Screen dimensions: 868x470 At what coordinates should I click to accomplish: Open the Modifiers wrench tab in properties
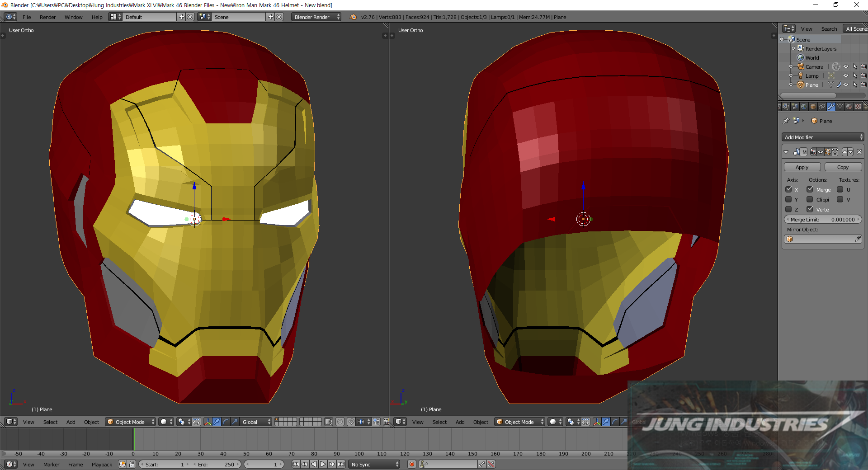click(831, 107)
